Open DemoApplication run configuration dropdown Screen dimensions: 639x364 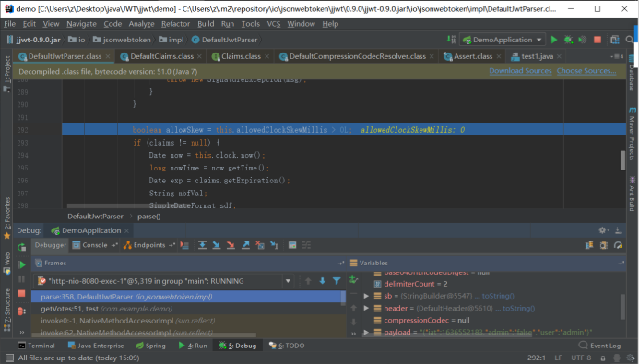click(503, 40)
